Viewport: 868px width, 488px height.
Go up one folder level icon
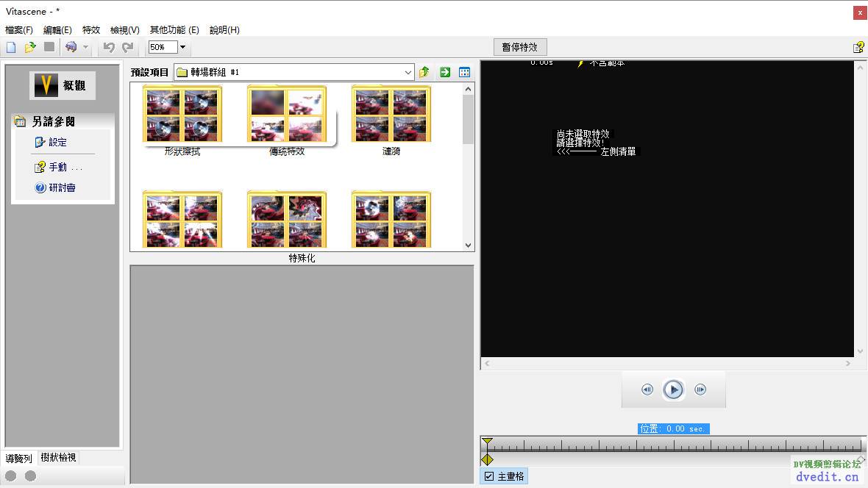424,72
